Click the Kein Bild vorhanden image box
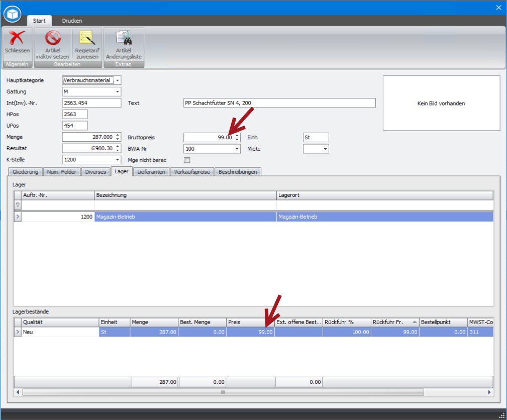Viewport: 507px width, 420px height. click(x=441, y=103)
